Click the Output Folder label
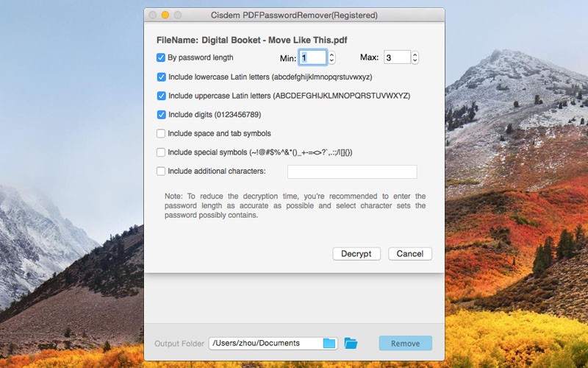 pos(179,344)
